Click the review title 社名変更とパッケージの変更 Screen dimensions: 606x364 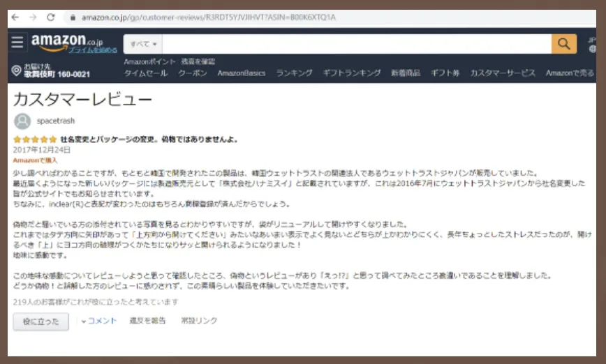pos(149,139)
